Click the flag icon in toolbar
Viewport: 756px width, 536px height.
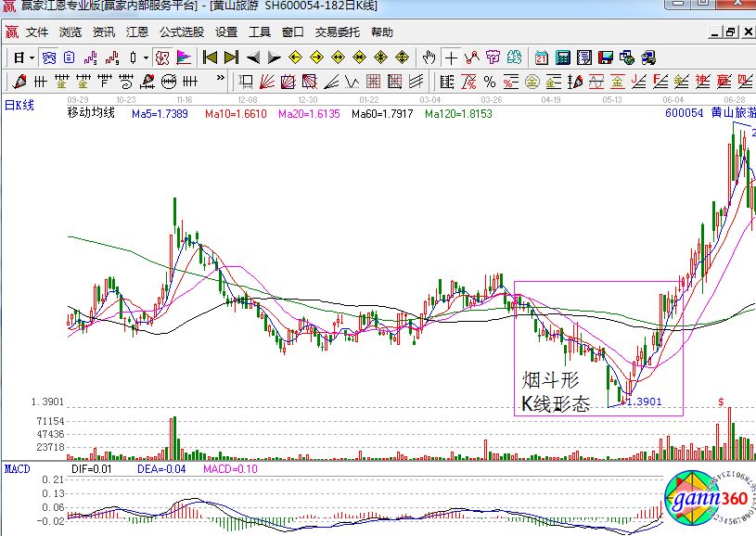[x=183, y=57]
